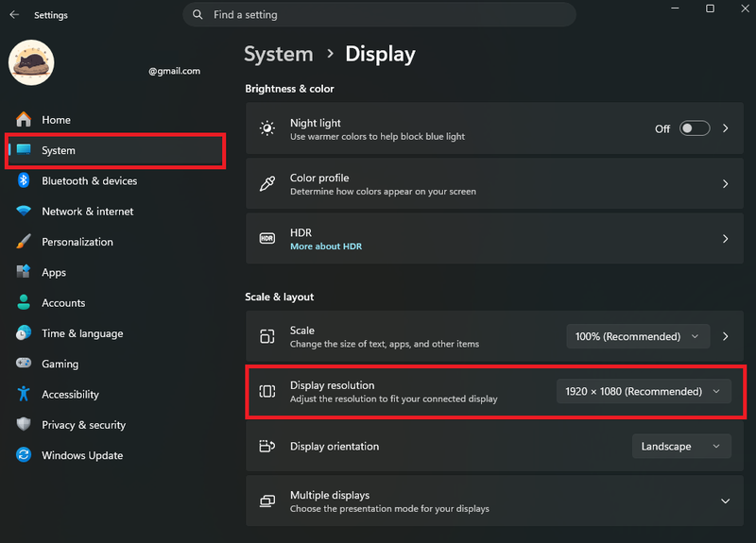Click the Personalization paintbrush icon

click(x=23, y=242)
